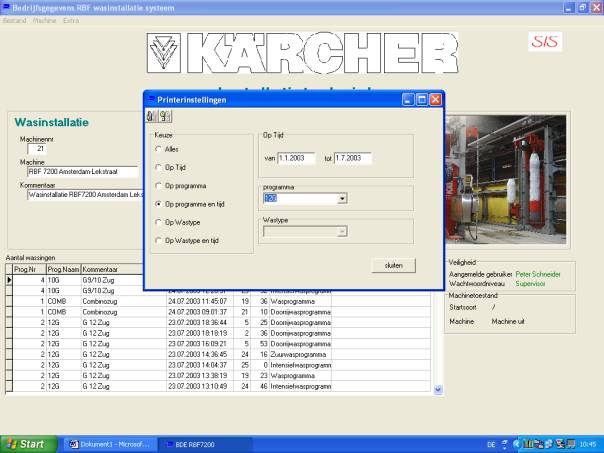Select row dated 23.07.2003 16:09:21

click(218, 344)
